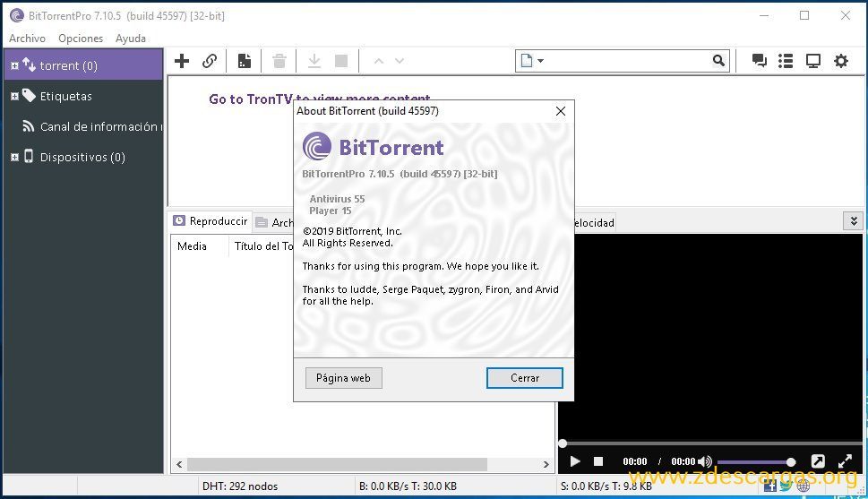
Task: Switch to the partially hidden Velocidad tab
Action: pos(595,223)
